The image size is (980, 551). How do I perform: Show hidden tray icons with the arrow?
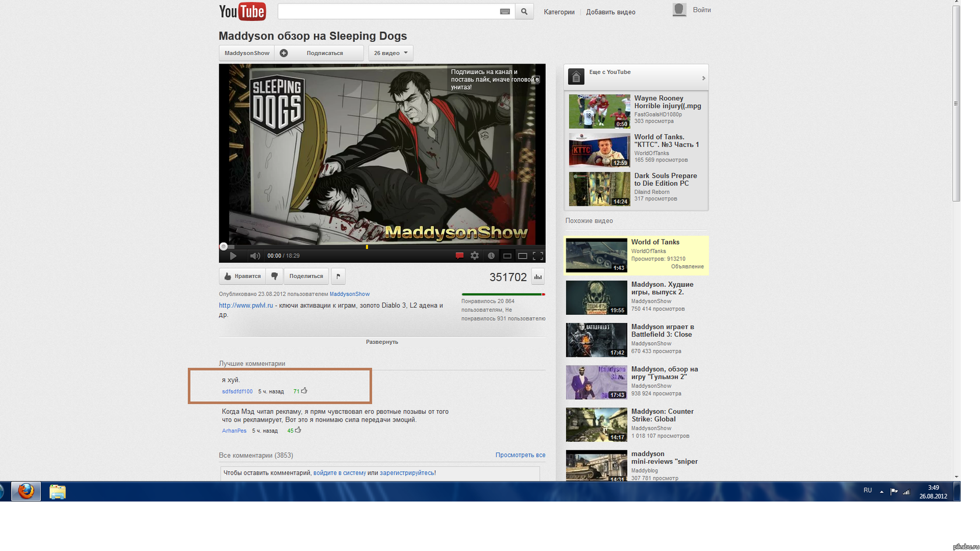tap(881, 492)
